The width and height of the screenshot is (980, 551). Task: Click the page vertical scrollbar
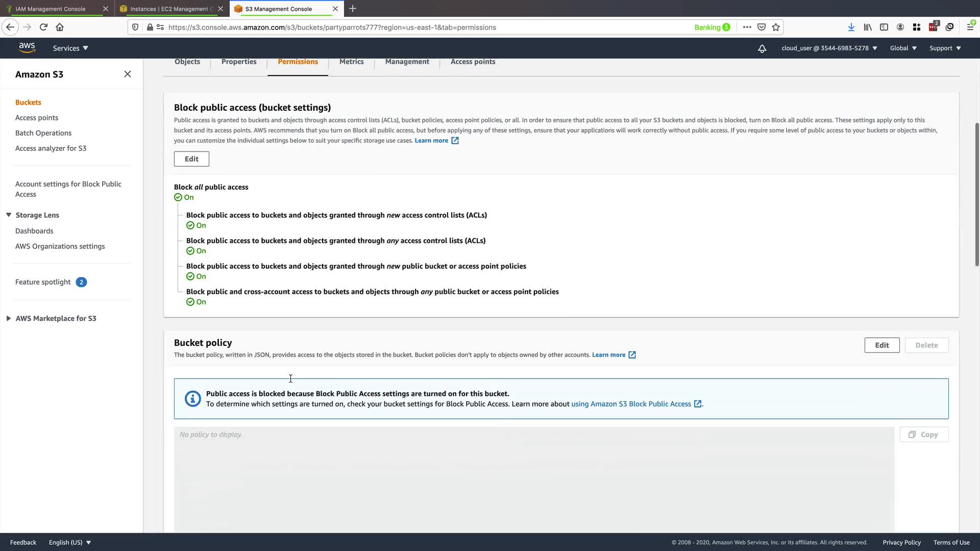click(976, 194)
